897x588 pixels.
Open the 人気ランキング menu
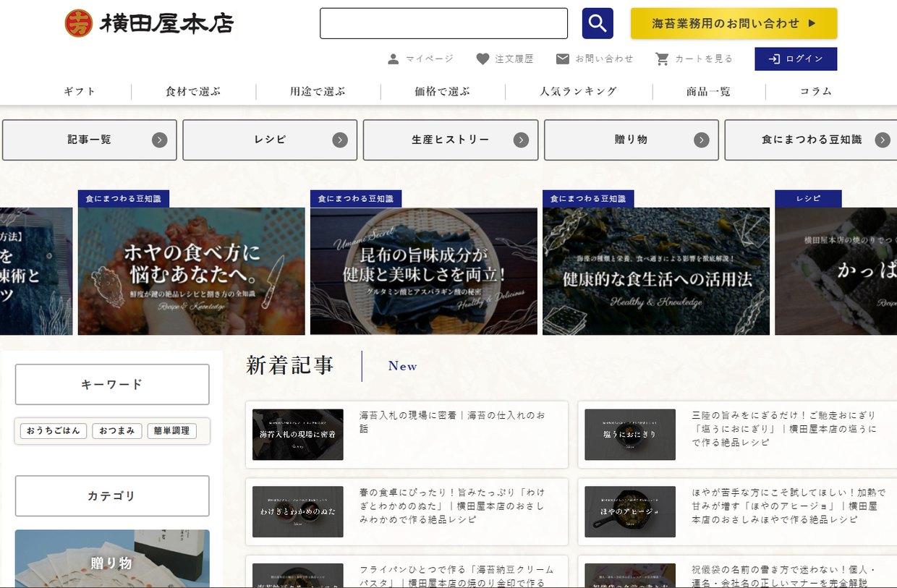[579, 91]
